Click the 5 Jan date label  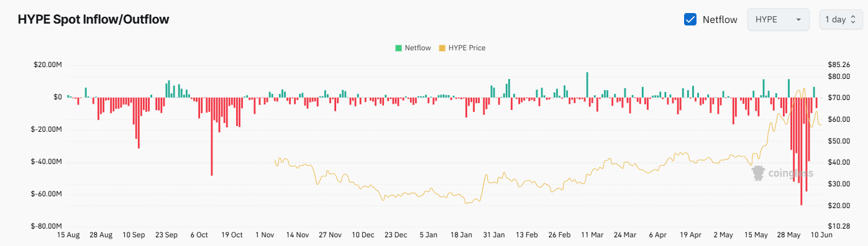(429, 235)
